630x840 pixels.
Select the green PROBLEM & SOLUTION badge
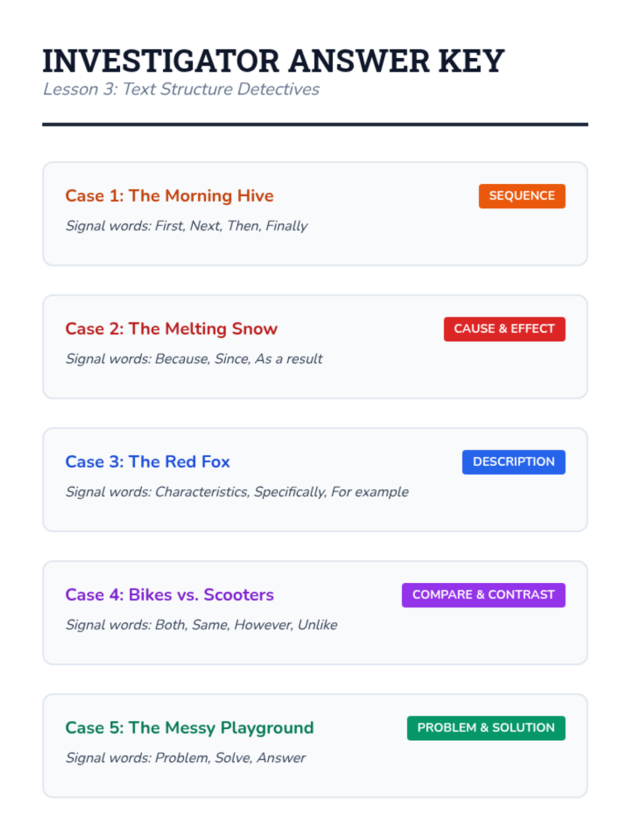pyautogui.click(x=486, y=728)
